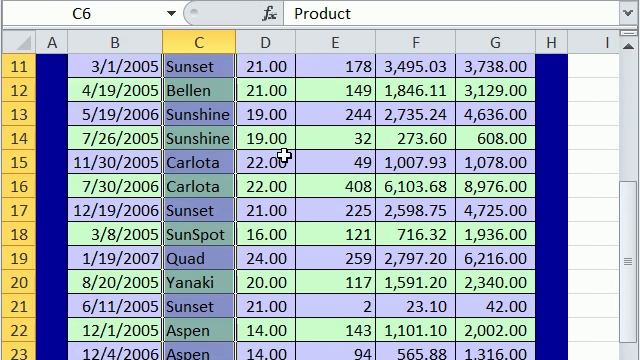
Task: Click the cell showing 8,976.00
Action: 495,186
